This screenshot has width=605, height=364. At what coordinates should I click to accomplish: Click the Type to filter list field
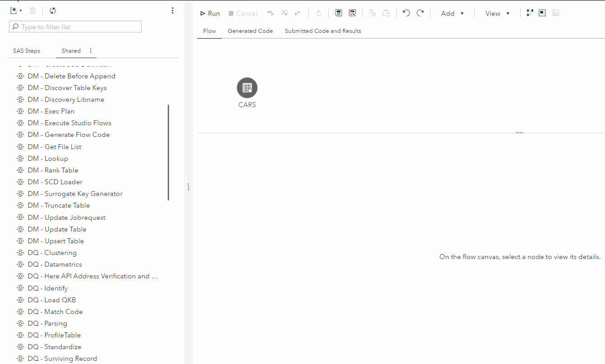tap(75, 27)
